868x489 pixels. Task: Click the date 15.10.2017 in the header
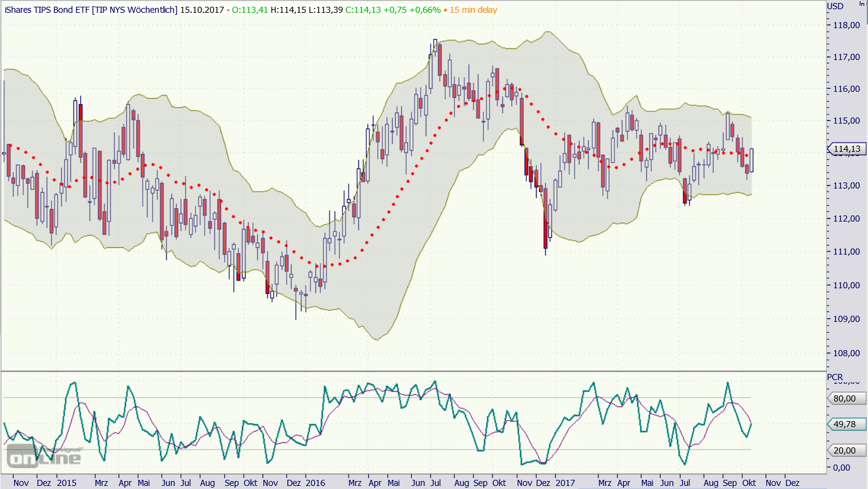202,10
